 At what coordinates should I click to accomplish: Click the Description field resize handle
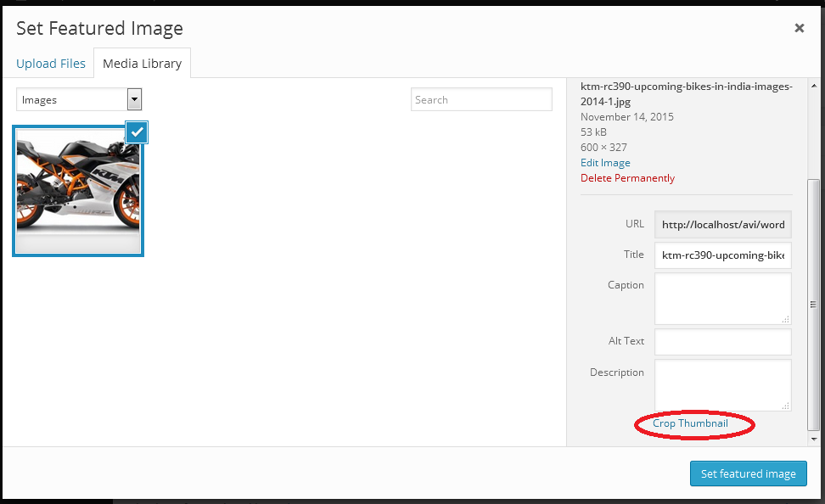[x=786, y=406]
